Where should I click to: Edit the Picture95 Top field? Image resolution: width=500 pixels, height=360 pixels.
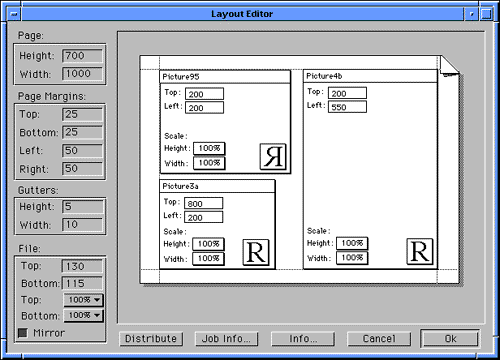point(204,94)
